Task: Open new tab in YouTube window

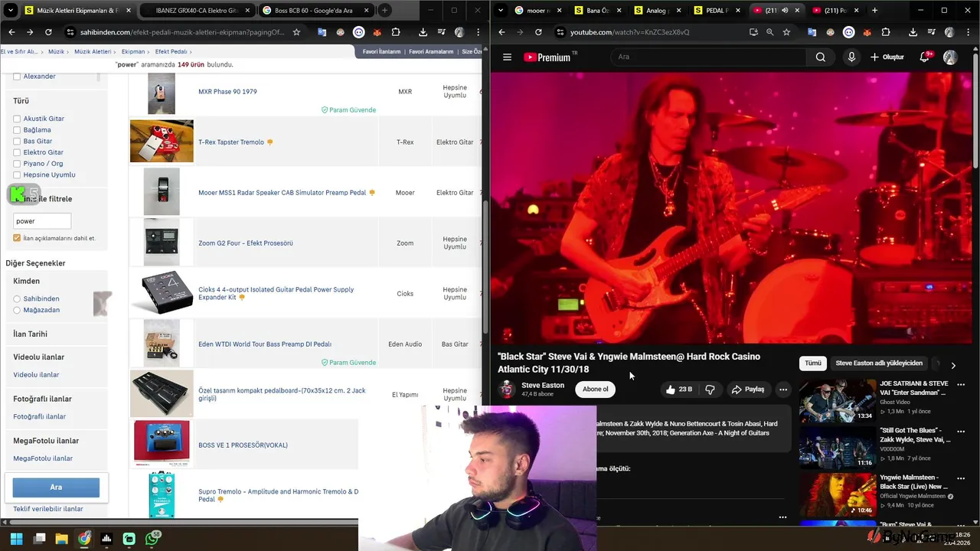Action: click(874, 10)
